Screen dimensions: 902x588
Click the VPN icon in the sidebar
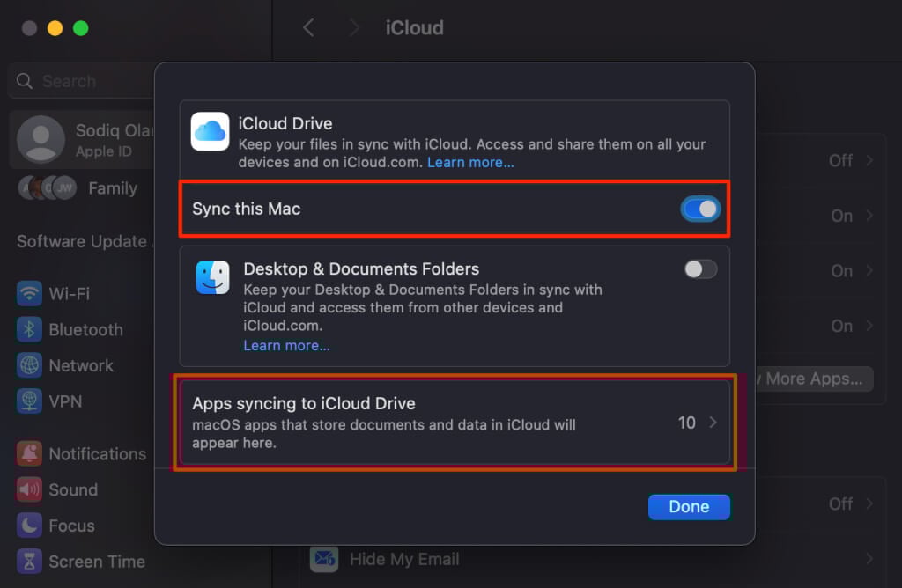[x=29, y=401]
